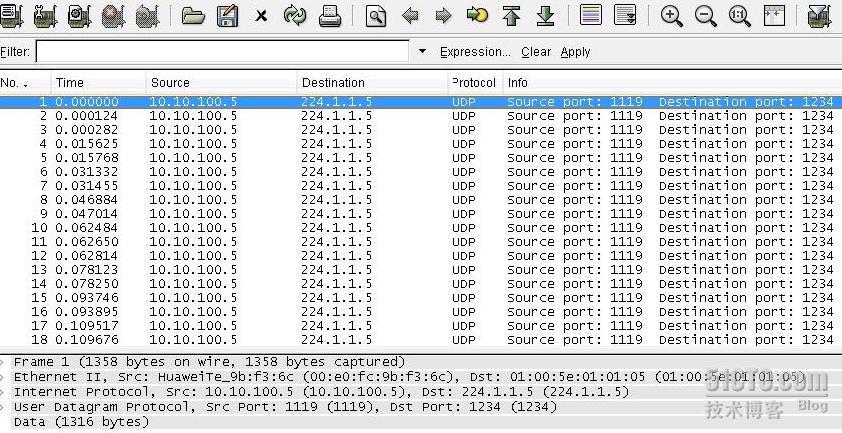The height and width of the screenshot is (433, 842).
Task: Click the Clear filter button
Action: [x=536, y=52]
